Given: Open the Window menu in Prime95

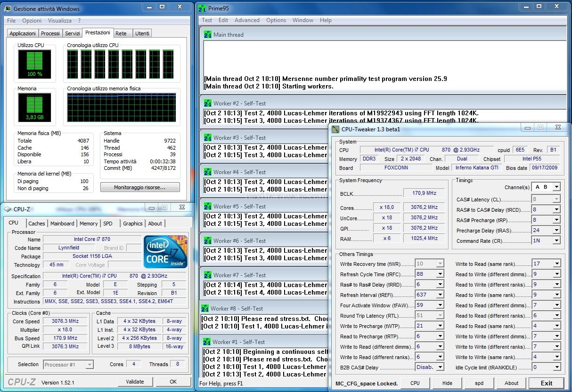Looking at the screenshot, I should coord(303,20).
